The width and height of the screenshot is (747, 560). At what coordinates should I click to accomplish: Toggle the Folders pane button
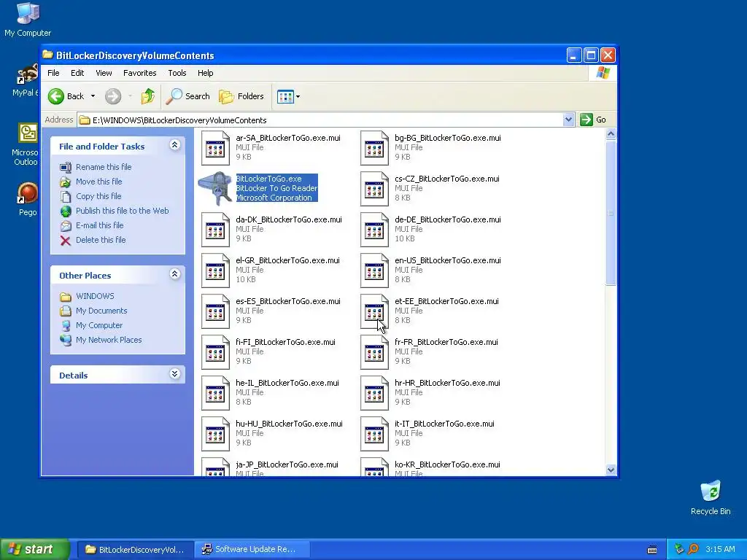click(x=241, y=96)
